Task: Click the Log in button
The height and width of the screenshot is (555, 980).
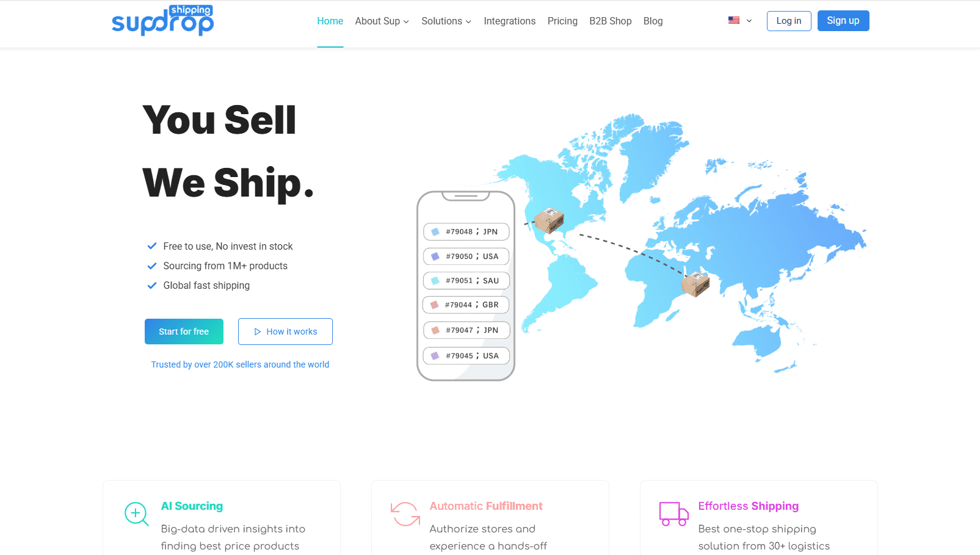Action: (788, 20)
